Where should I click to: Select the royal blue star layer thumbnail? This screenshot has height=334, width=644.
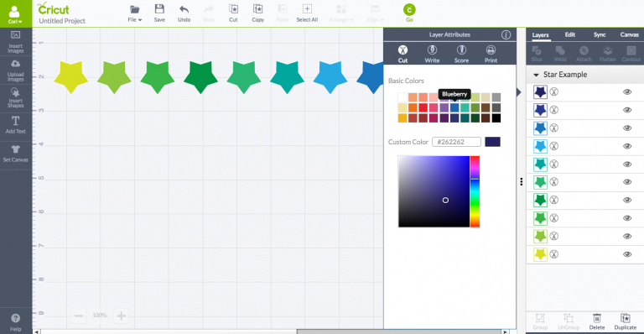[x=540, y=128]
